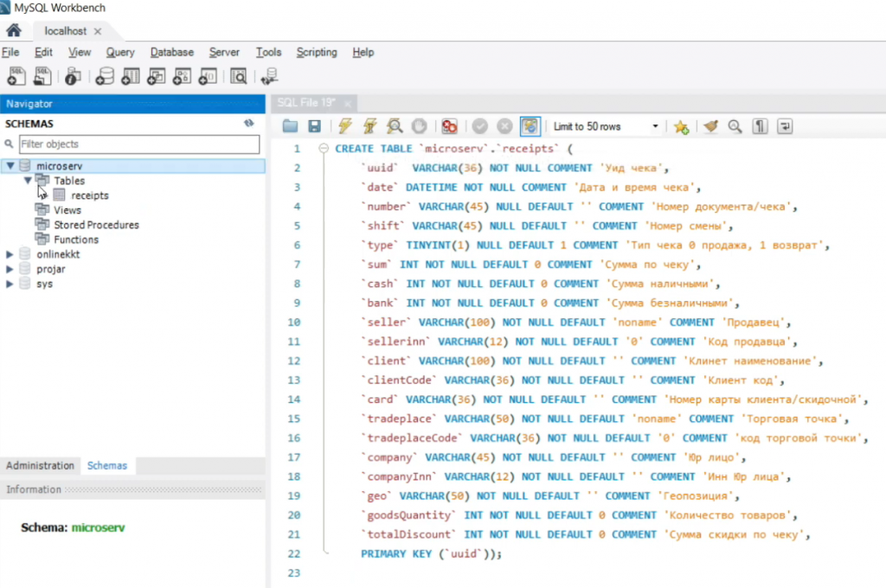Screen dimensions: 886x588
Task: Toggle invisible characters display
Action: tap(760, 126)
